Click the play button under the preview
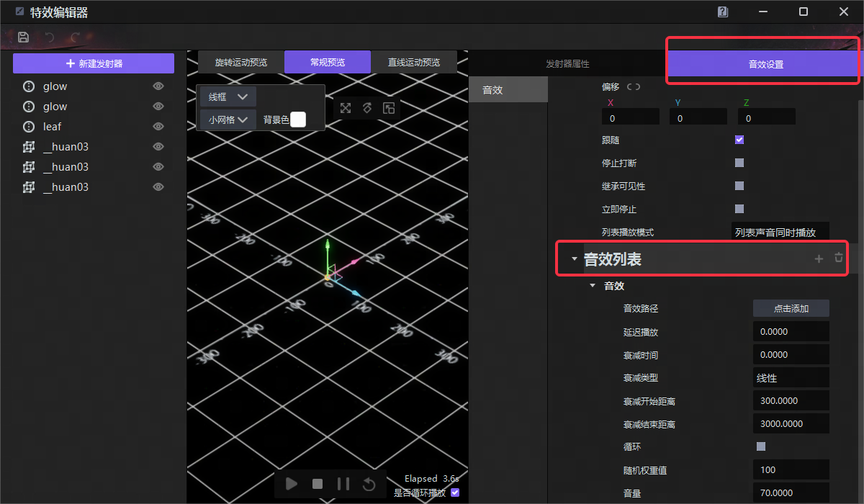This screenshot has width=864, height=504. coord(292,484)
